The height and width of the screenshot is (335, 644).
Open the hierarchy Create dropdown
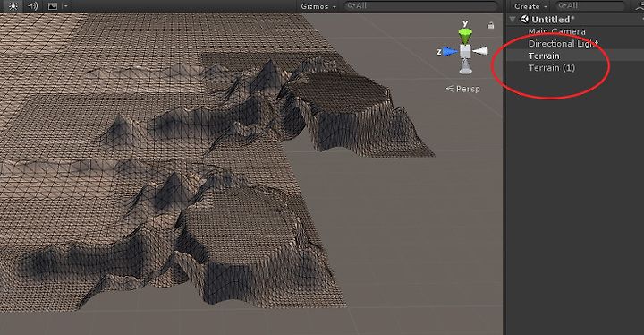tap(530, 6)
